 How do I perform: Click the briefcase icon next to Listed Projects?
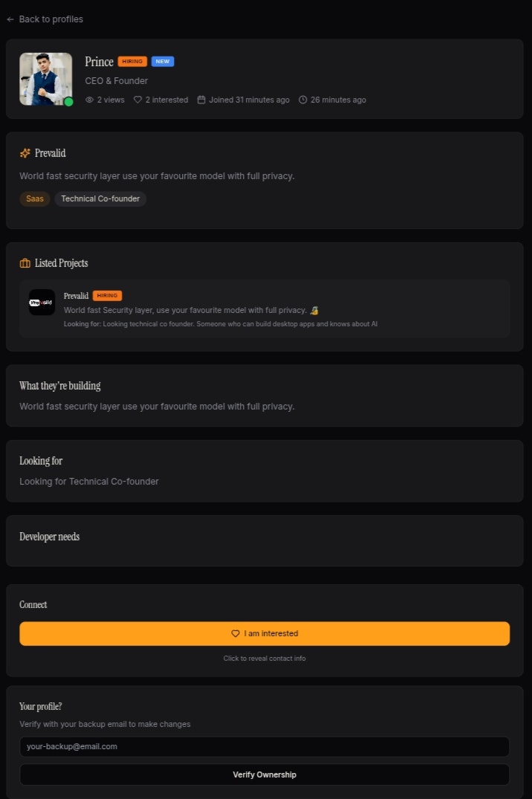pos(25,262)
